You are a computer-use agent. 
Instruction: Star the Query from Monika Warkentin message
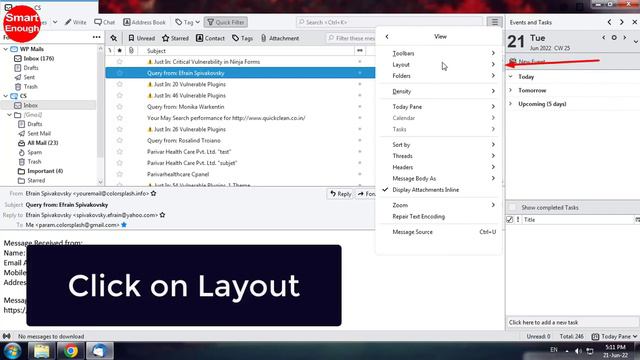(x=120, y=107)
